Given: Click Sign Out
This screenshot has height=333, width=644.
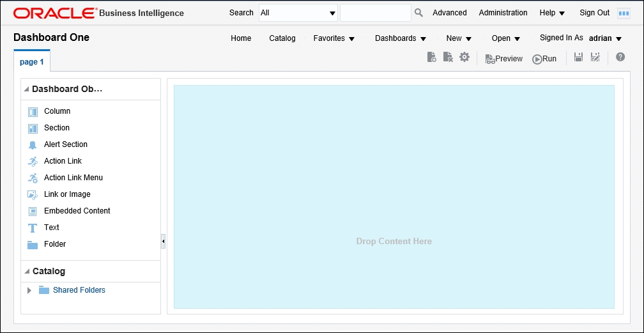Looking at the screenshot, I should pyautogui.click(x=594, y=13).
